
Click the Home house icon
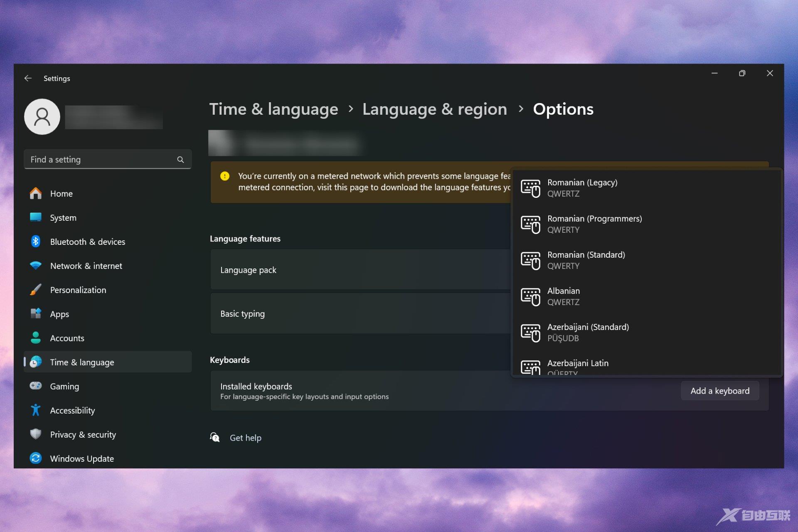click(x=36, y=193)
